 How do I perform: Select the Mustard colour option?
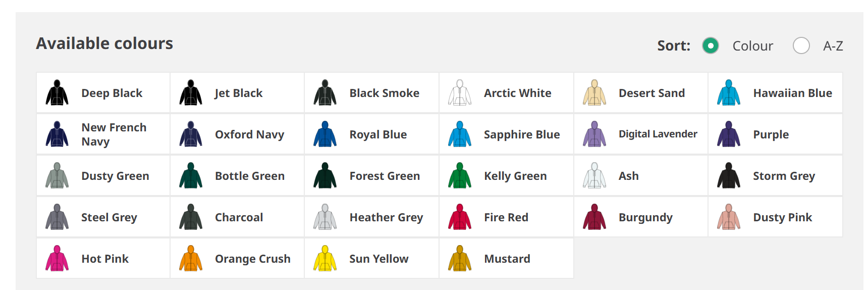(506, 259)
